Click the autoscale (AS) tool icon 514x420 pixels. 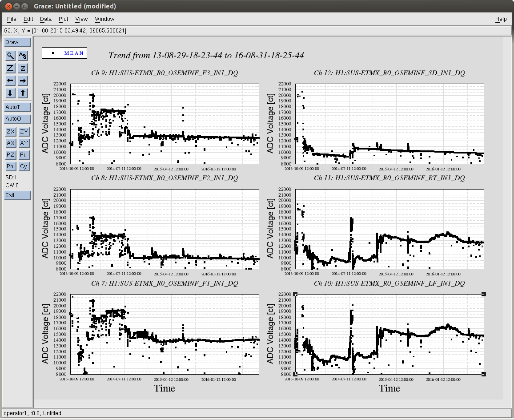[x=23, y=56]
